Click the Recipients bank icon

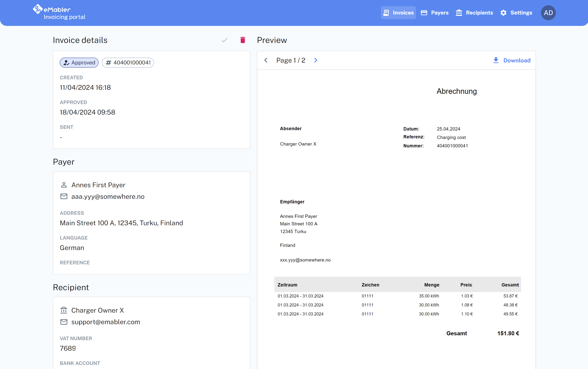click(459, 13)
